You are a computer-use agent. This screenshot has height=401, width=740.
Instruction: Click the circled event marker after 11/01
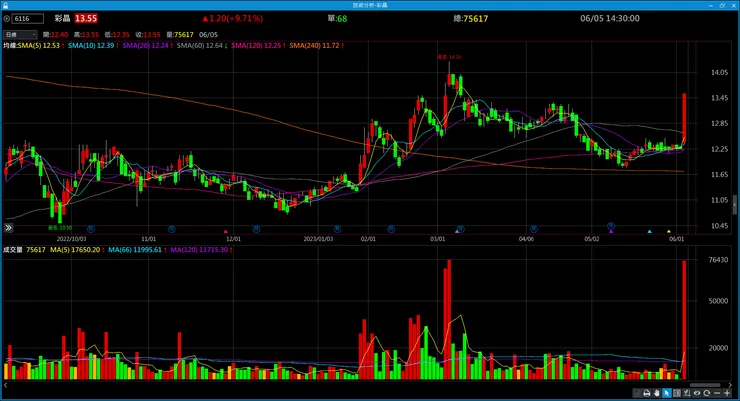(172, 229)
